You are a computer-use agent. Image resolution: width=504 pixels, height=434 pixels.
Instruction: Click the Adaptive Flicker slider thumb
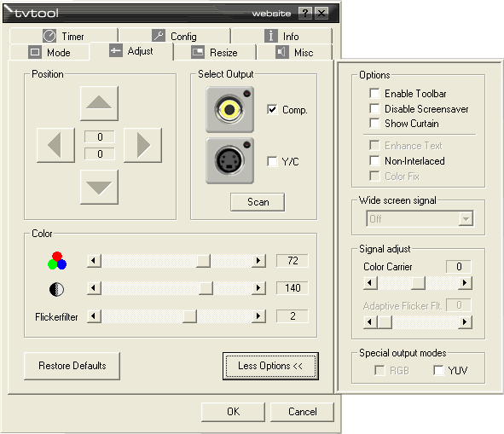click(385, 321)
